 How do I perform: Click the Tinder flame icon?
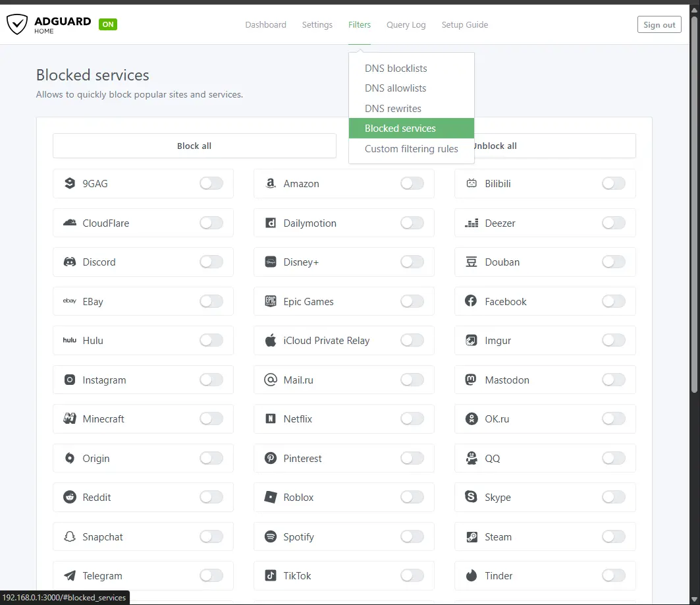pos(471,575)
